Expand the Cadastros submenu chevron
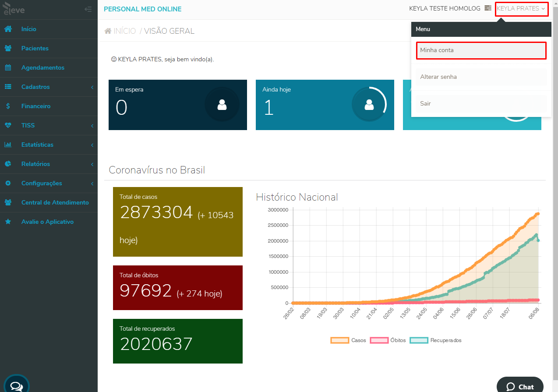The width and height of the screenshot is (558, 392). (x=92, y=87)
